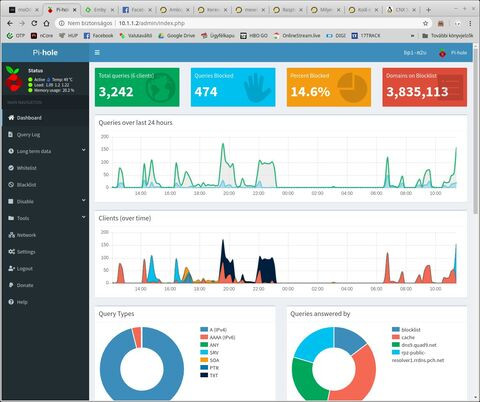480x402 pixels.
Task: Click the 'Queries over last 24 hours' heading
Action: (x=135, y=123)
